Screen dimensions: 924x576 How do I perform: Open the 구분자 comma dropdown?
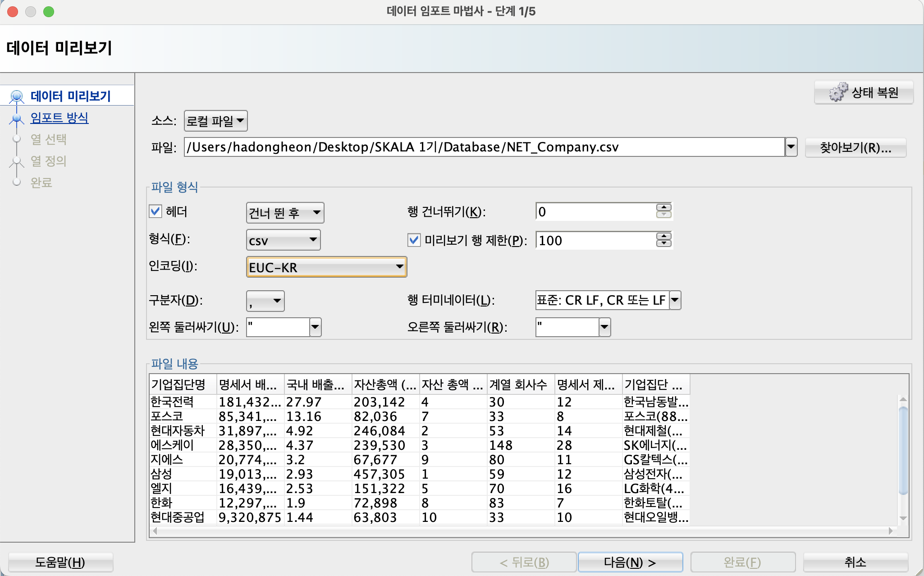coord(265,301)
